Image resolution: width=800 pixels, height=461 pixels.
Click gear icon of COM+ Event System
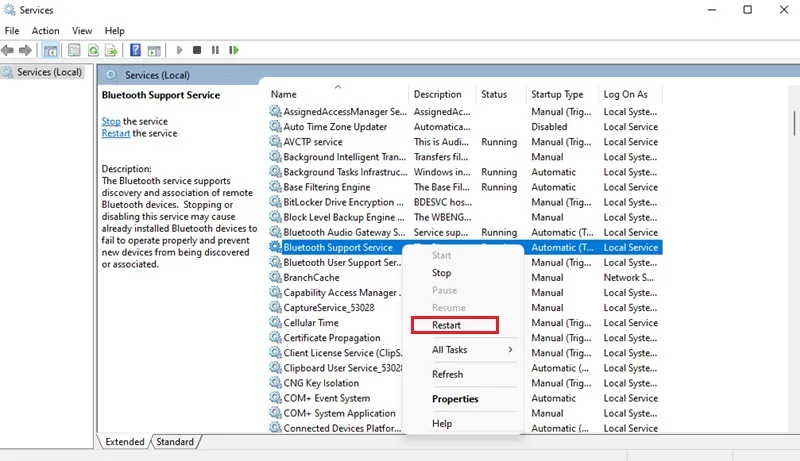point(276,398)
